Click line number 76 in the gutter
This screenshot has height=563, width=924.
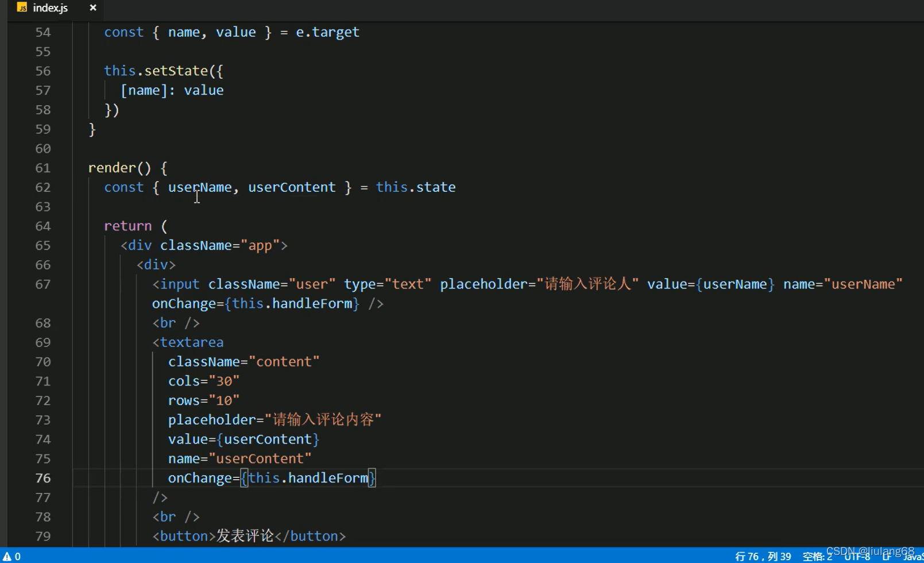(x=43, y=478)
